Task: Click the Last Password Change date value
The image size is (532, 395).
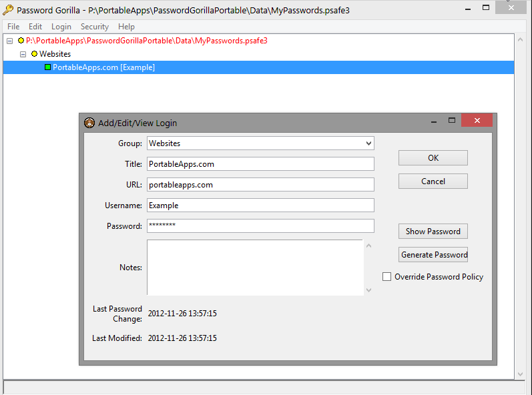Action: click(x=182, y=314)
